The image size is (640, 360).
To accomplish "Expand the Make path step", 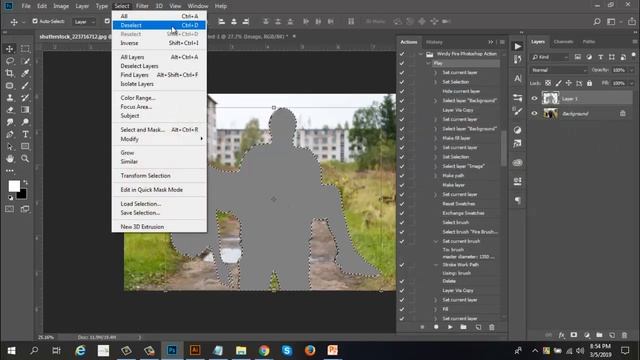I will 436,176.
